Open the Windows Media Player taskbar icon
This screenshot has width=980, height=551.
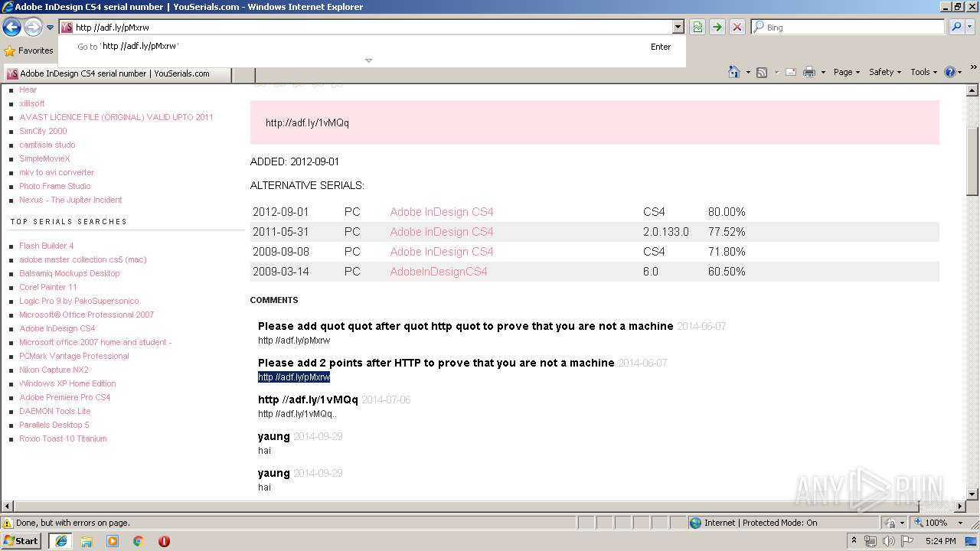pos(113,541)
